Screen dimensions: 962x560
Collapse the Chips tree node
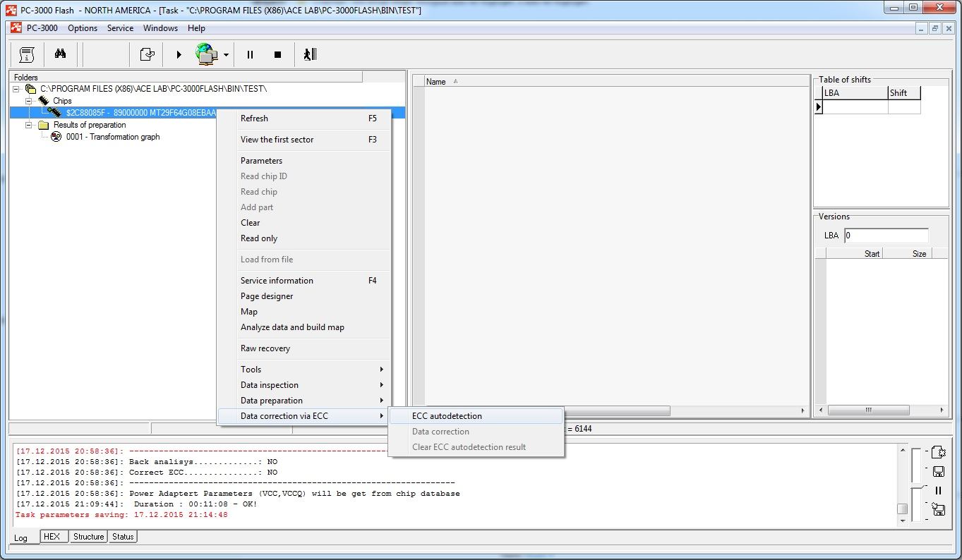click(x=30, y=101)
